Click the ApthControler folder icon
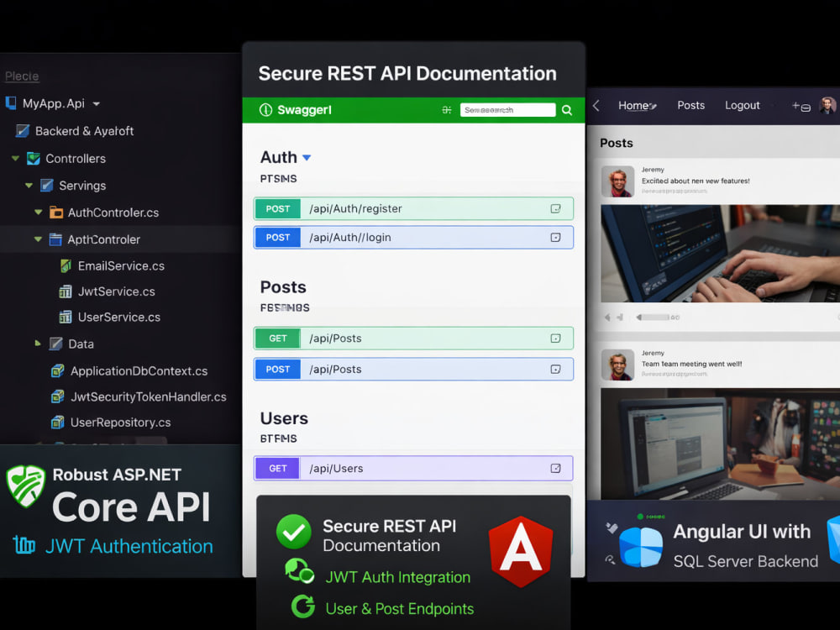The width and height of the screenshot is (840, 630). point(55,239)
